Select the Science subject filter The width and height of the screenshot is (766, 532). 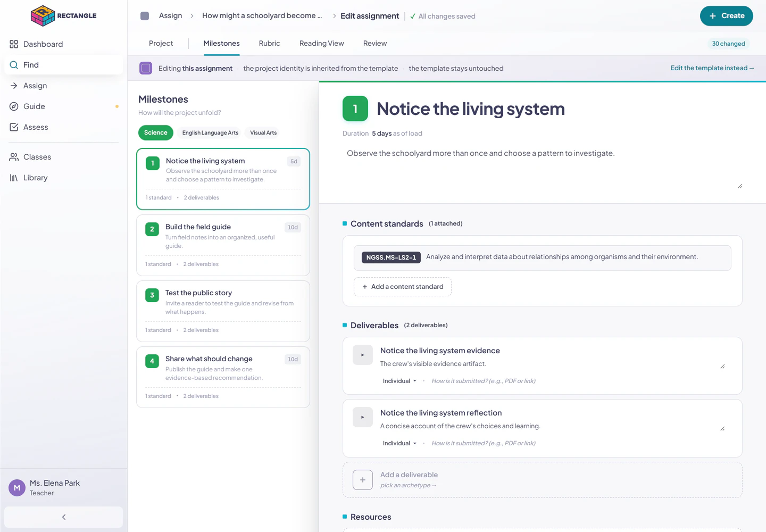(x=156, y=132)
